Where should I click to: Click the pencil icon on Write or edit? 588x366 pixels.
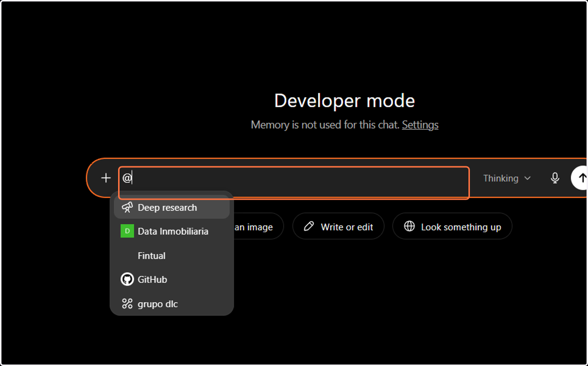point(309,226)
